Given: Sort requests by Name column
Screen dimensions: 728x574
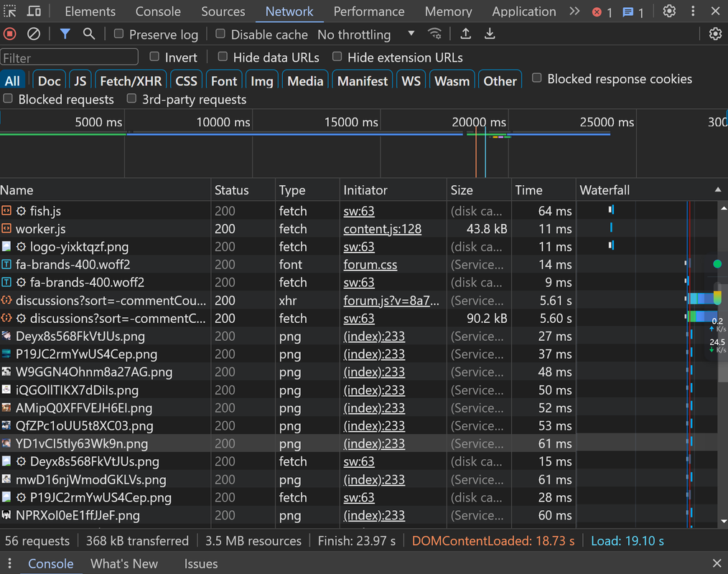Looking at the screenshot, I should point(105,190).
